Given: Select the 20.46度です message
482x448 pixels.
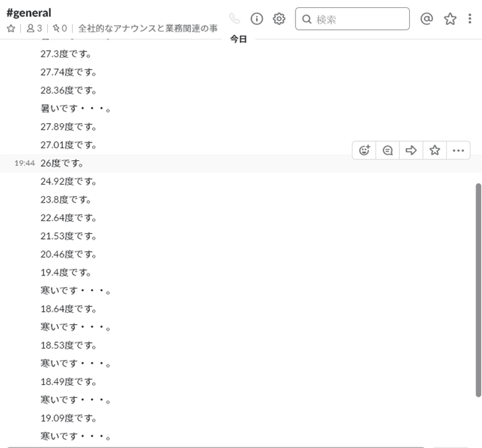Looking at the screenshot, I should click(x=69, y=254).
